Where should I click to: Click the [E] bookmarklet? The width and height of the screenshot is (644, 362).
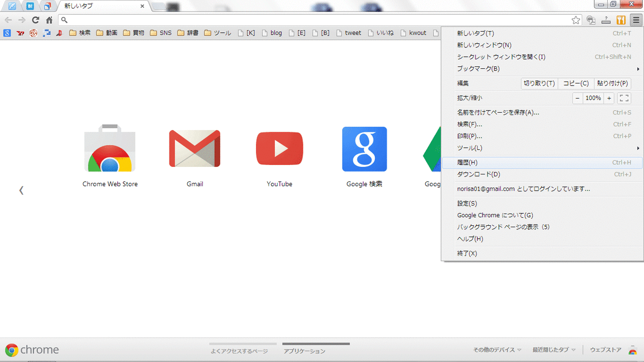point(296,33)
